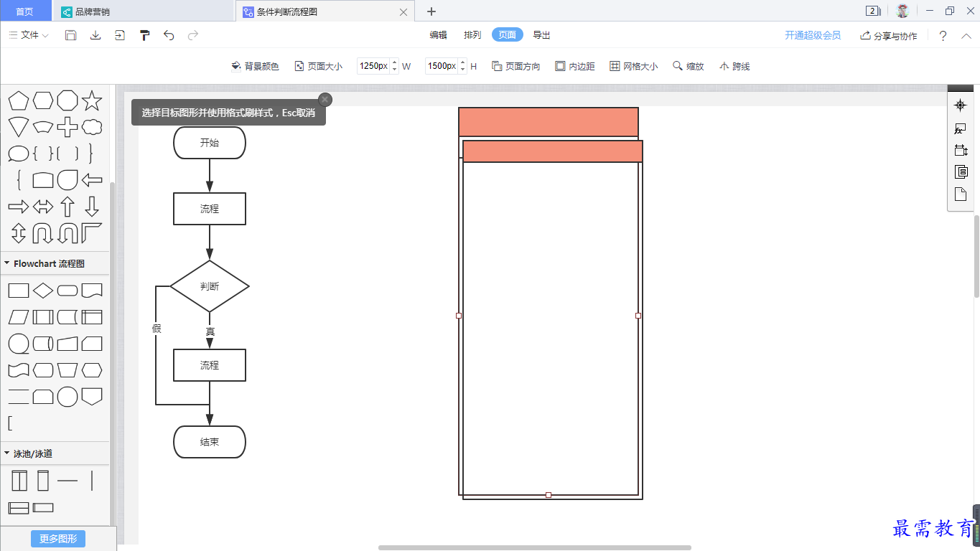Screen dimensions: 980x551
Task: Click the help question mark icon
Action: (943, 36)
